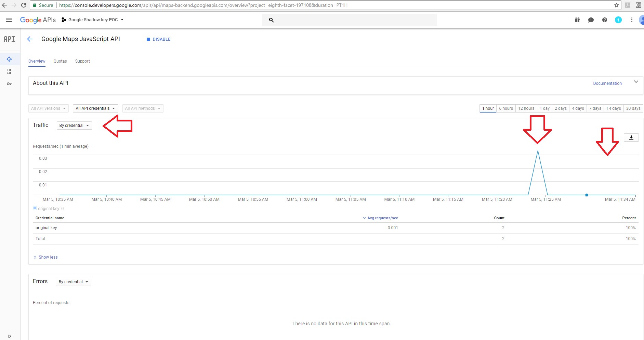Click the original-key table row name
This screenshot has width=644, height=340.
coord(46,228)
